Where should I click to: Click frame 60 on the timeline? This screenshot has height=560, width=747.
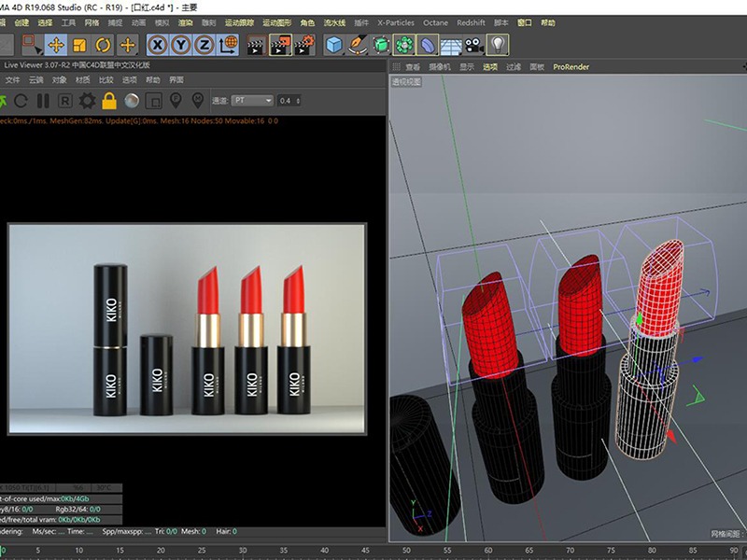(488, 551)
